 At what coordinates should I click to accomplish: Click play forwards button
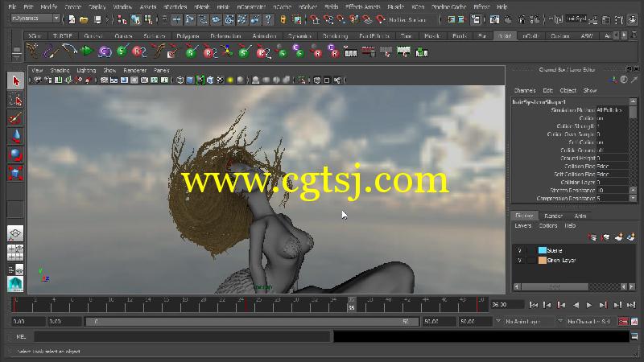(589, 305)
